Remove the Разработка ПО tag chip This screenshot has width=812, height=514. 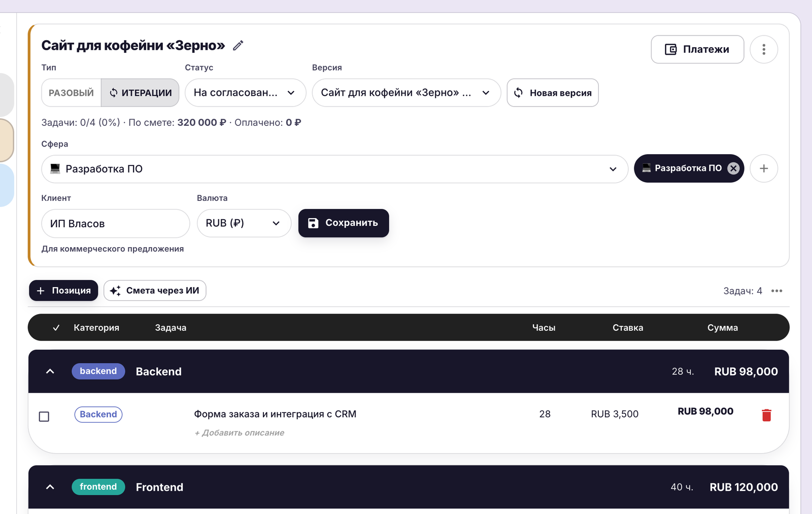pos(733,168)
